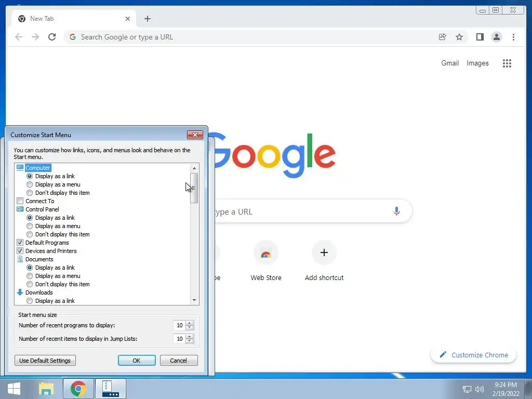Viewport: 532px width, 399px height.
Task: Select the New Tab tab
Action: click(74, 19)
